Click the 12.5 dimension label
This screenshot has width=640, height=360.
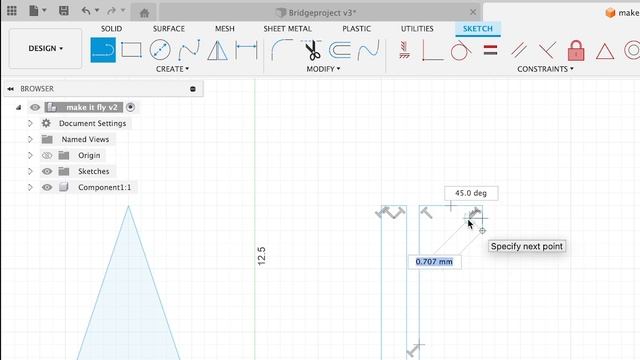[262, 256]
